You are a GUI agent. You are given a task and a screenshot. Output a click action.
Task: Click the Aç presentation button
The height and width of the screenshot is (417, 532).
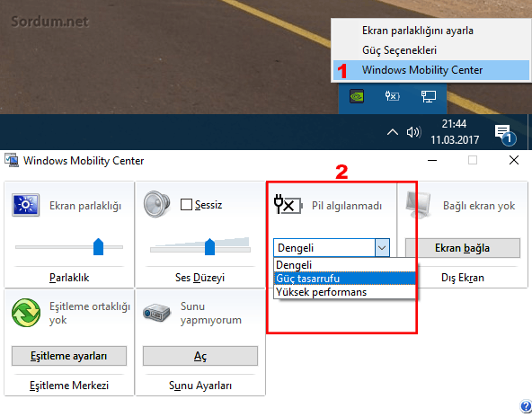[x=200, y=356]
